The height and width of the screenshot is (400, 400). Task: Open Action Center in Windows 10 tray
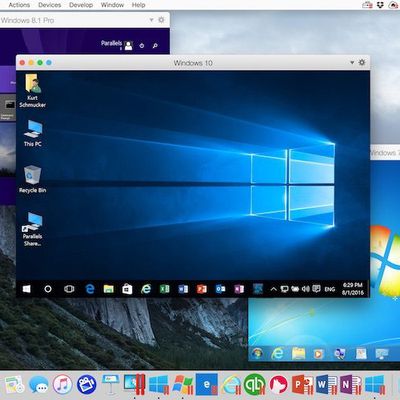click(x=316, y=289)
